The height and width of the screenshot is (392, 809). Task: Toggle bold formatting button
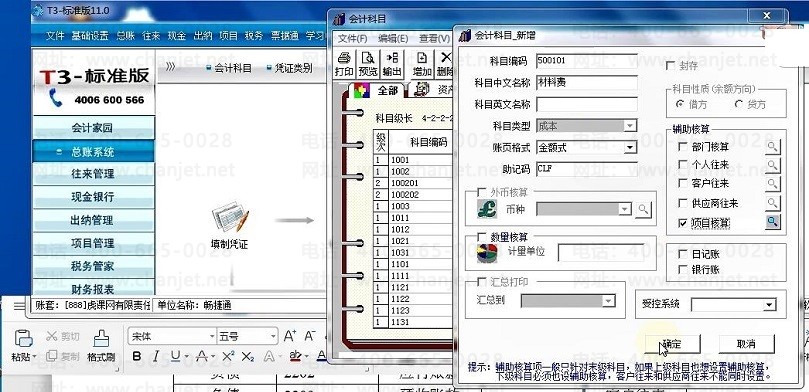point(137,356)
